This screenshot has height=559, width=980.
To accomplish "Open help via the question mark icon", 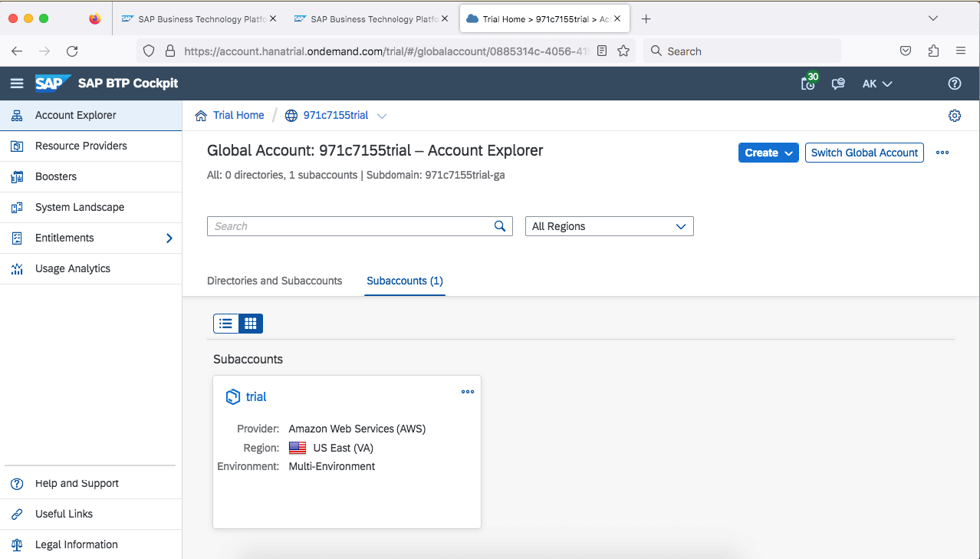I will pyautogui.click(x=954, y=84).
